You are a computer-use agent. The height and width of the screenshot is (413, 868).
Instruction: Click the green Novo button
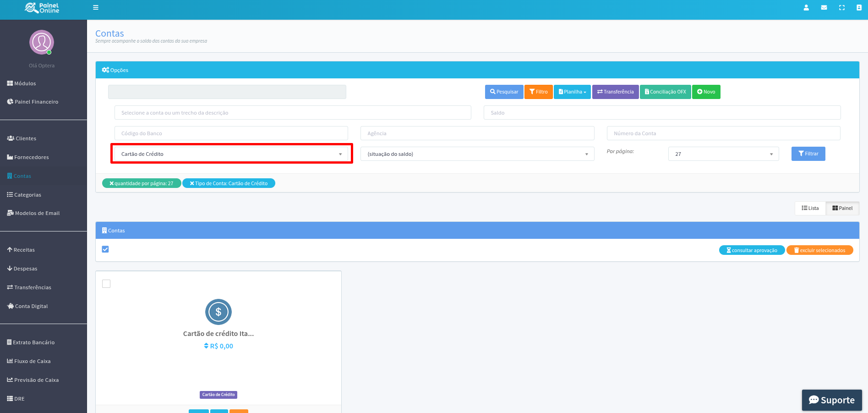tap(706, 92)
